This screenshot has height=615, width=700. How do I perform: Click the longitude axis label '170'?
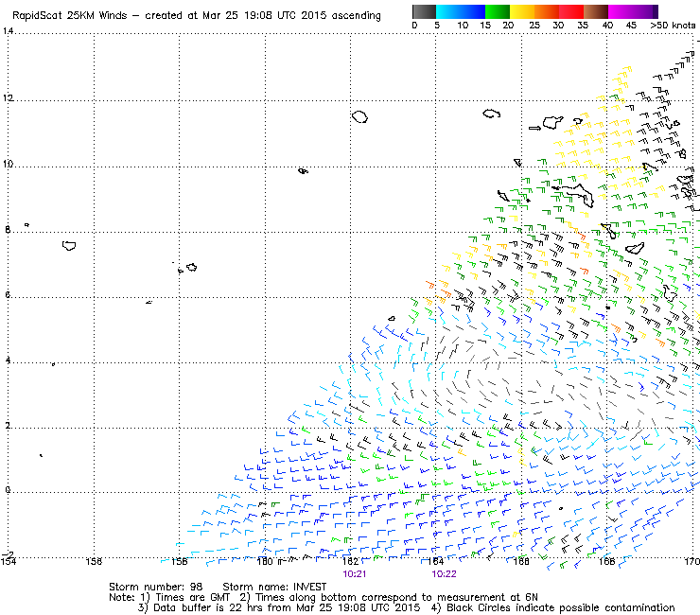[x=692, y=561]
